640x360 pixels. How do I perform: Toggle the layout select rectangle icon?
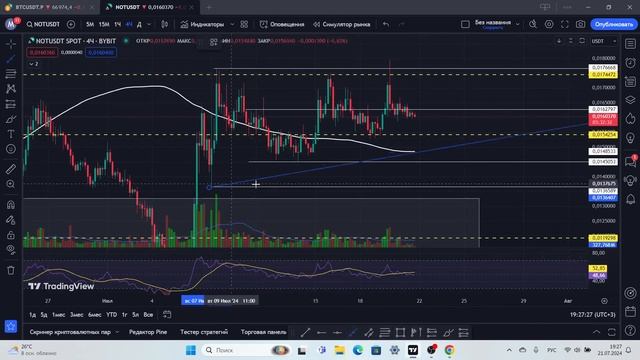click(465, 24)
